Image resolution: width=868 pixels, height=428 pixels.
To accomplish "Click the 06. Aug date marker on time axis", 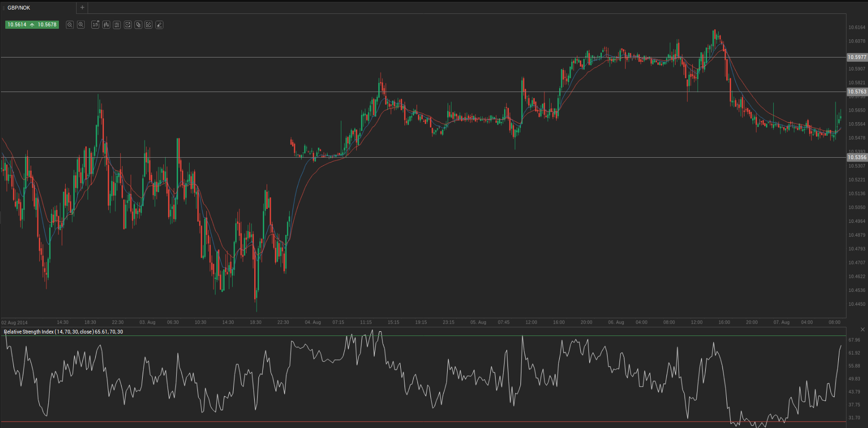I will click(x=616, y=322).
